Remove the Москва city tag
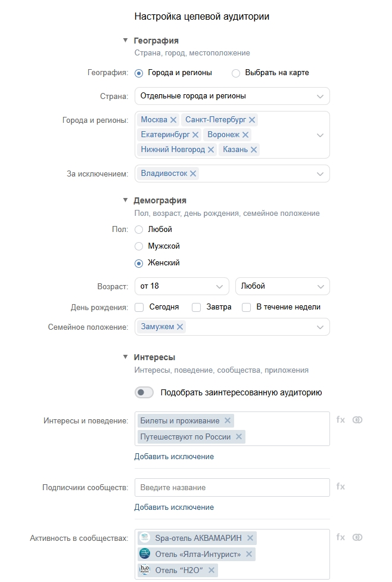 (173, 120)
